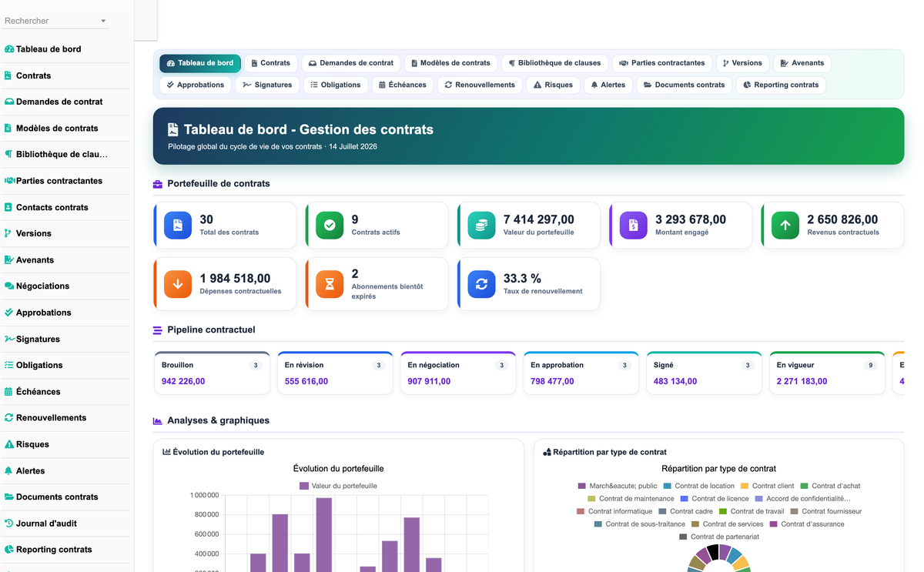
Task: Click the Obligations list icon in sidebar
Action: (9, 365)
